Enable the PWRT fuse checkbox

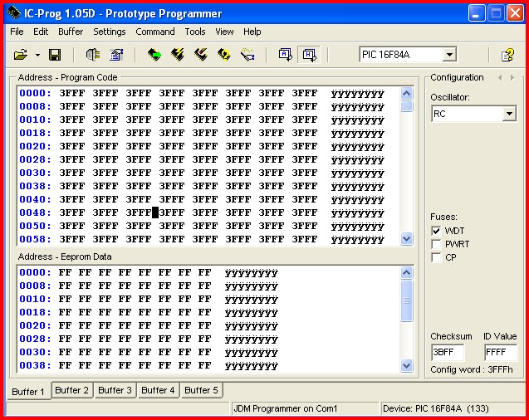436,244
